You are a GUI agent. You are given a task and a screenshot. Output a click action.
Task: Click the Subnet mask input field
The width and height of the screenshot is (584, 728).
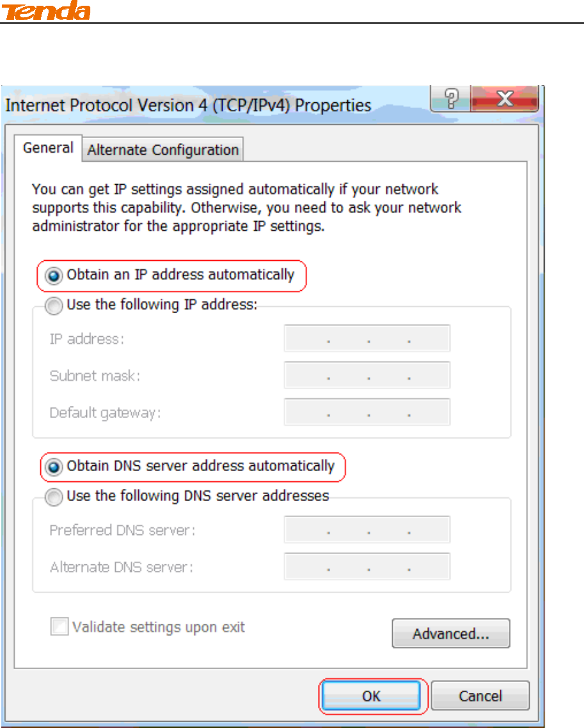[x=367, y=375]
